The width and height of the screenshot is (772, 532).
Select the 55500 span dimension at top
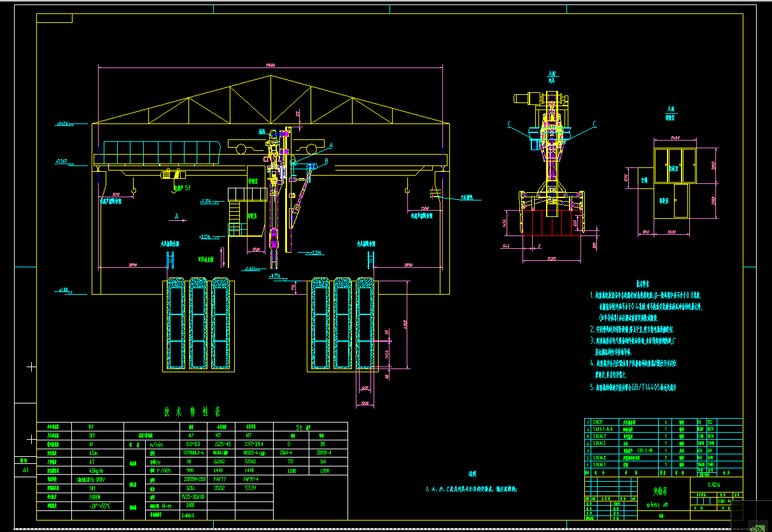[270, 64]
